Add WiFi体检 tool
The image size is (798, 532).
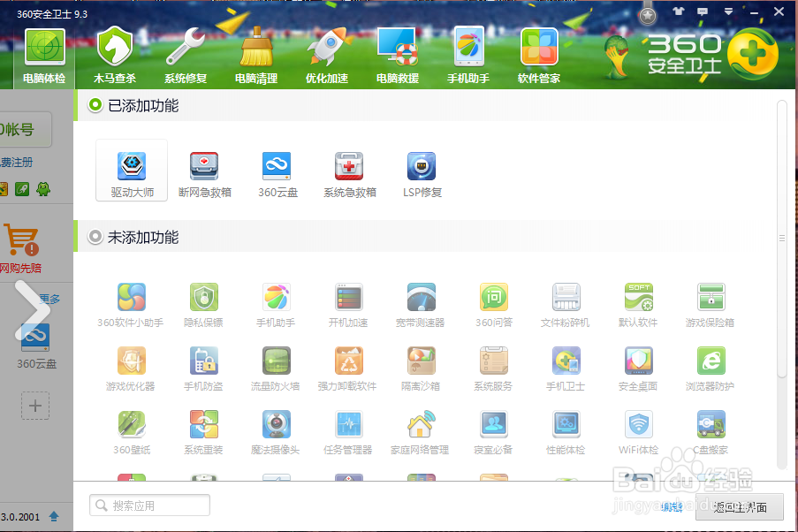638,432
